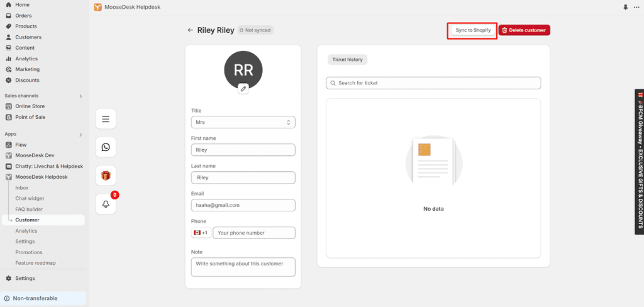The height and width of the screenshot is (307, 644).
Task: Open the MooseDesk Dev app
Action: tap(35, 155)
